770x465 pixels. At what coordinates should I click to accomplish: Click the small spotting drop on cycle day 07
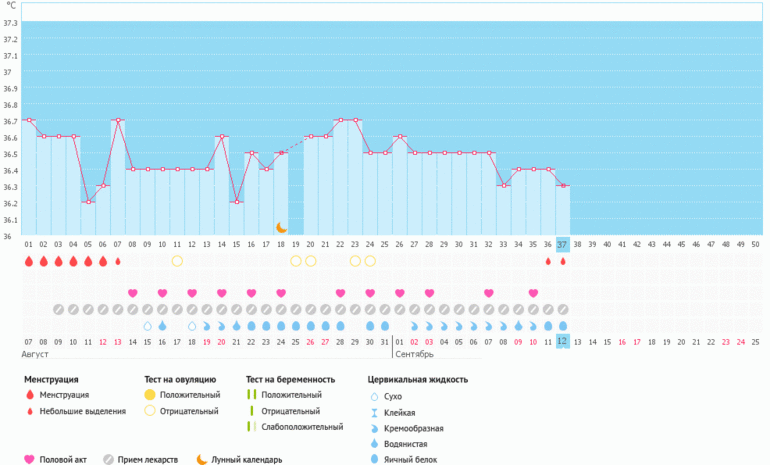click(x=118, y=261)
